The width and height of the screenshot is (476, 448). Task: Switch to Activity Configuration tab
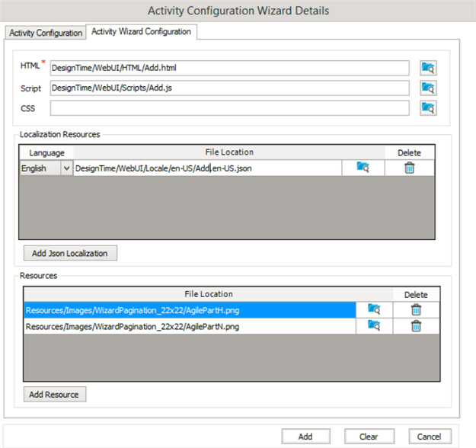[46, 33]
